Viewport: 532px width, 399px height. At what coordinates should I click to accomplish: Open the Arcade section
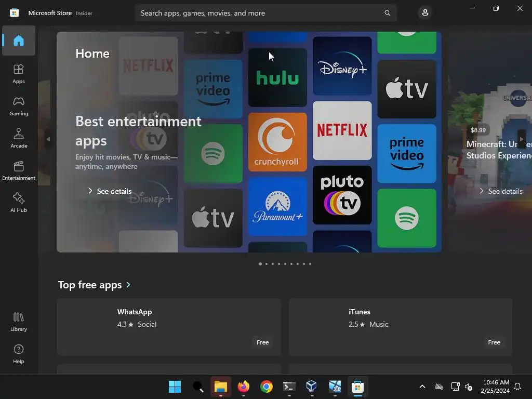pos(19,138)
